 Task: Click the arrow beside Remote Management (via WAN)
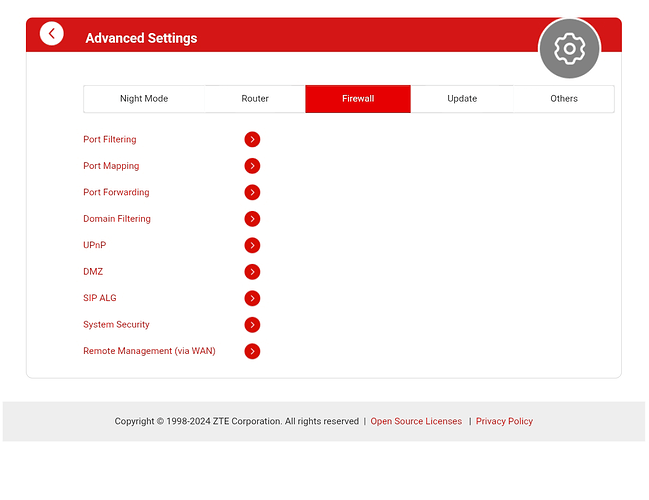click(252, 351)
